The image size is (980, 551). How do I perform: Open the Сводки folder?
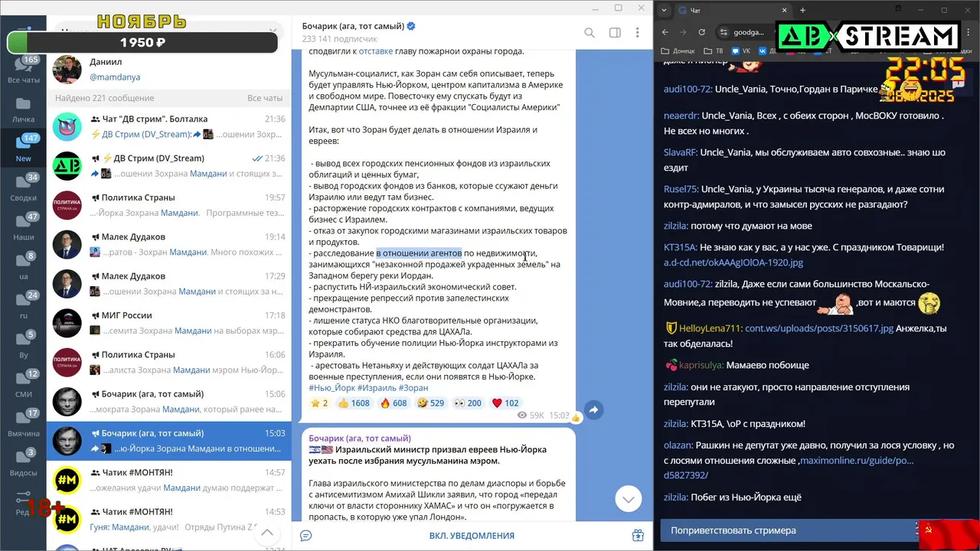point(23,188)
